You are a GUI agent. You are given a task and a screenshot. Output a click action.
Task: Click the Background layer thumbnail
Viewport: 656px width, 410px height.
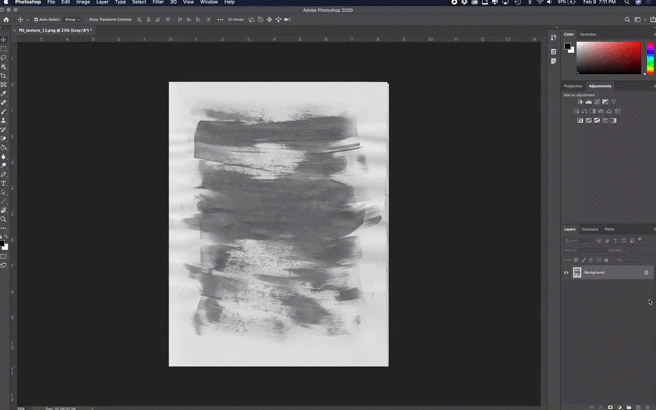(x=577, y=273)
